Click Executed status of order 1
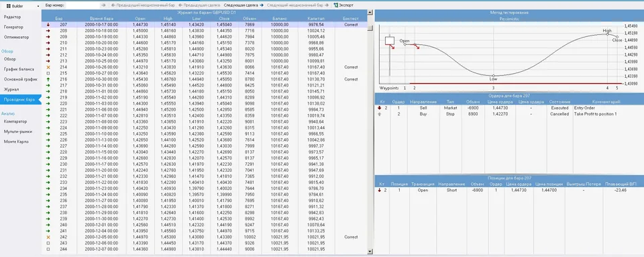Screen dimensions: 644x257 click(x=559, y=107)
